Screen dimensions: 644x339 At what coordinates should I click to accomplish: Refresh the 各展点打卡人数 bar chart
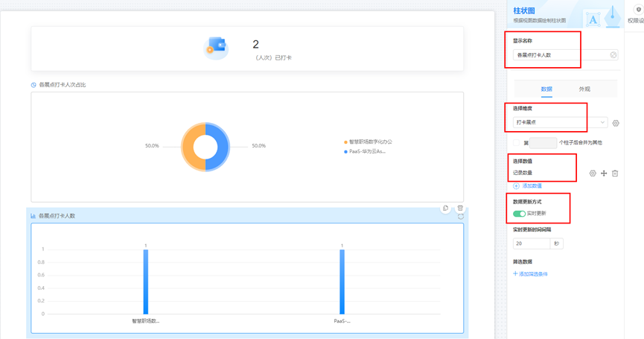pyautogui.click(x=461, y=217)
